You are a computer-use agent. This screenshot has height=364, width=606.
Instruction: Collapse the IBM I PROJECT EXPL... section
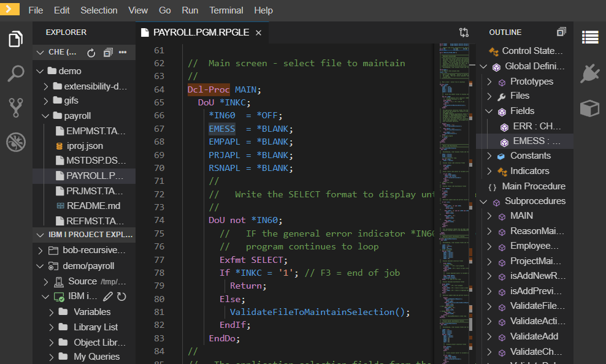pos(40,235)
